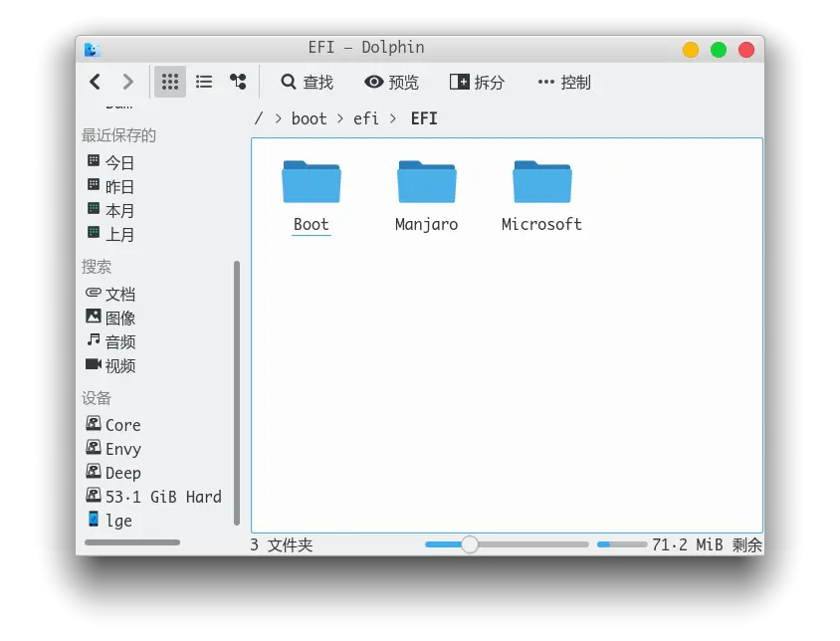Click the Dolphin app icon in title bar
The image size is (840, 641).
coord(93,50)
